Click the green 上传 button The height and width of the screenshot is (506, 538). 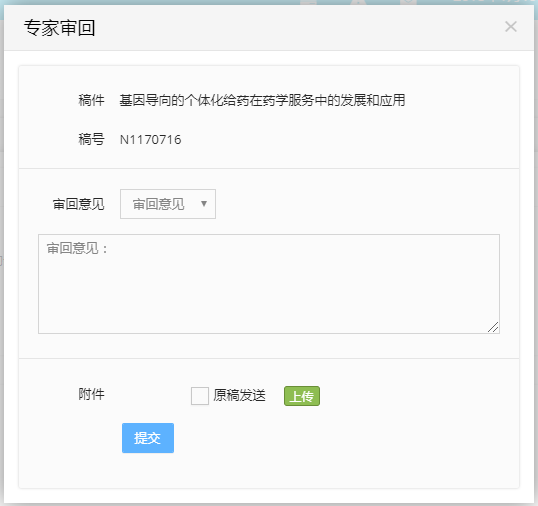pyautogui.click(x=302, y=396)
